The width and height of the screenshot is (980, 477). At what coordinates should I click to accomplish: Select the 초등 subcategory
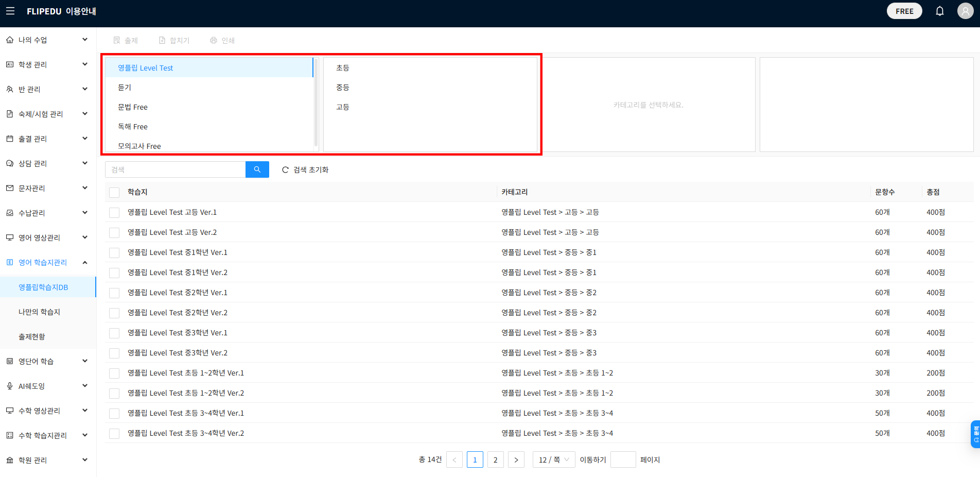coord(430,67)
